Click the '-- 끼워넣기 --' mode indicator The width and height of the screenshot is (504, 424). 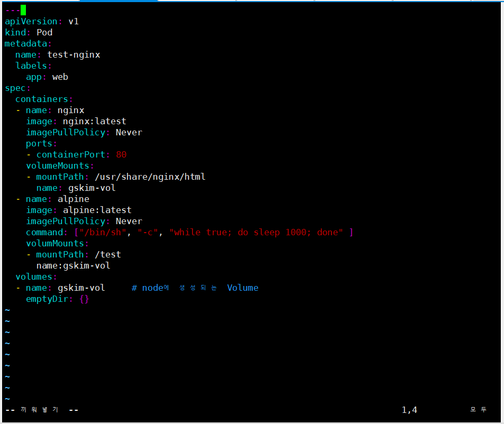coord(42,410)
